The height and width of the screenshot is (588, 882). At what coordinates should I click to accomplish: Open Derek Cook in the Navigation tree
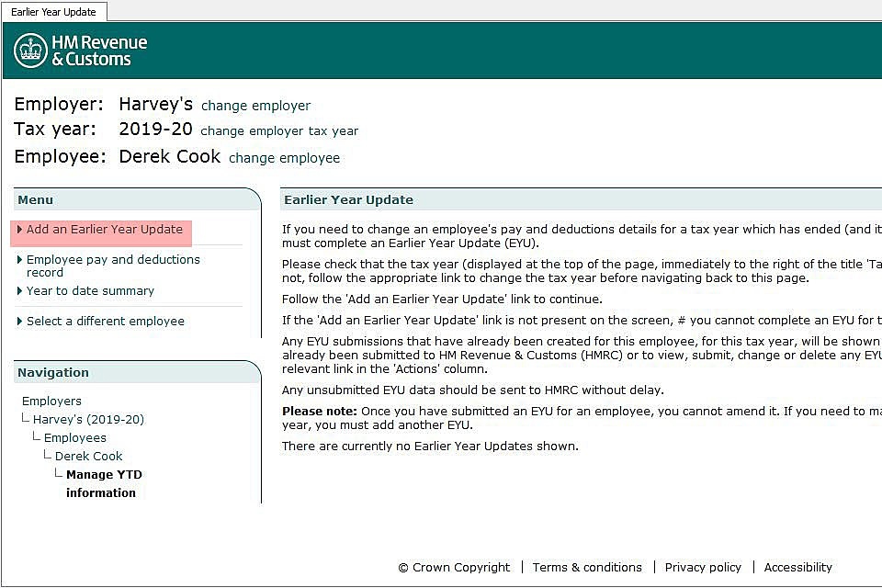pyautogui.click(x=88, y=456)
